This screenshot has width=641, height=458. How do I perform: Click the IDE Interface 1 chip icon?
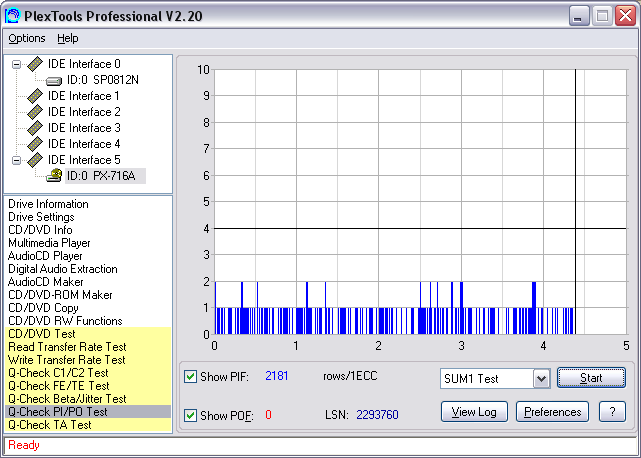(x=35, y=96)
